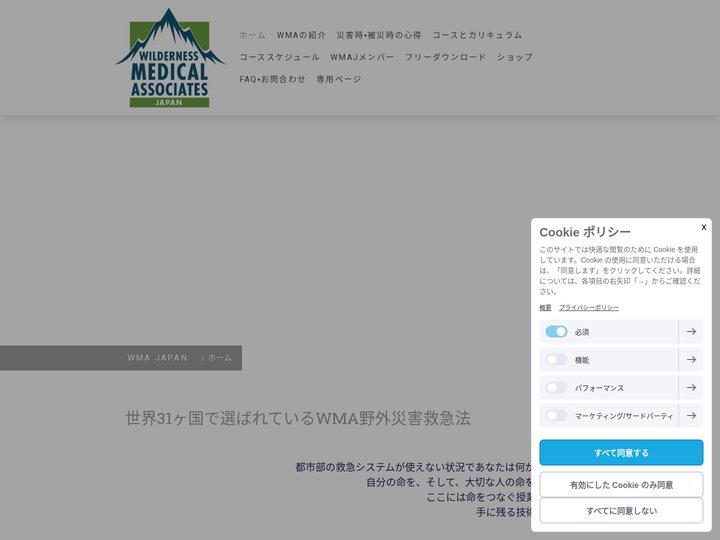Open コーススケジュール menu item
This screenshot has width=720, height=540.
pos(279,57)
